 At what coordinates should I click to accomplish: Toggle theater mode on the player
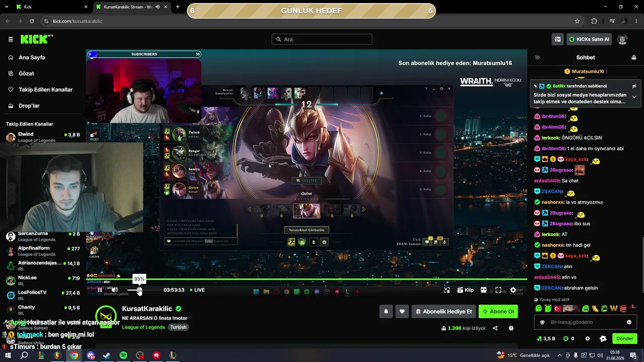point(484,290)
